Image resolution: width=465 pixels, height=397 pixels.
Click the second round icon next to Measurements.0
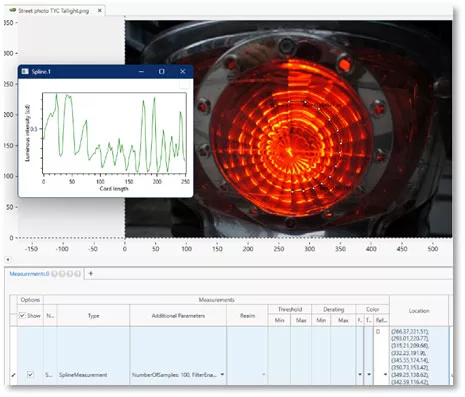(x=62, y=274)
